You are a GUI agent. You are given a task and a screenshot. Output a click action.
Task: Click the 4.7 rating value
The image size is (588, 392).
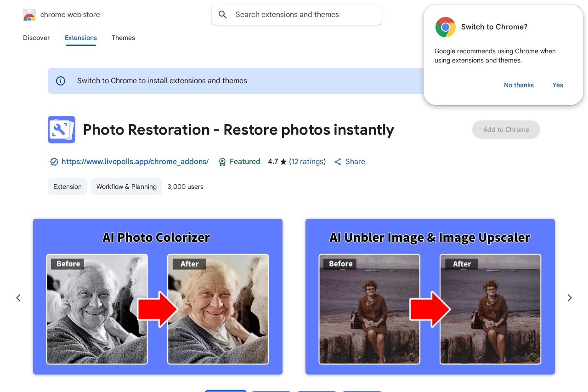tap(273, 162)
